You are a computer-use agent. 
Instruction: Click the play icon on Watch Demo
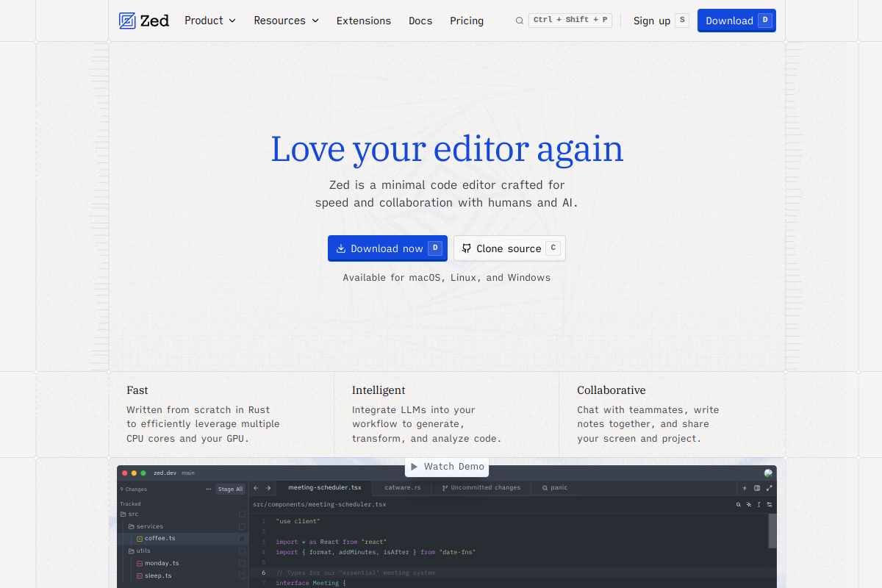[415, 467]
